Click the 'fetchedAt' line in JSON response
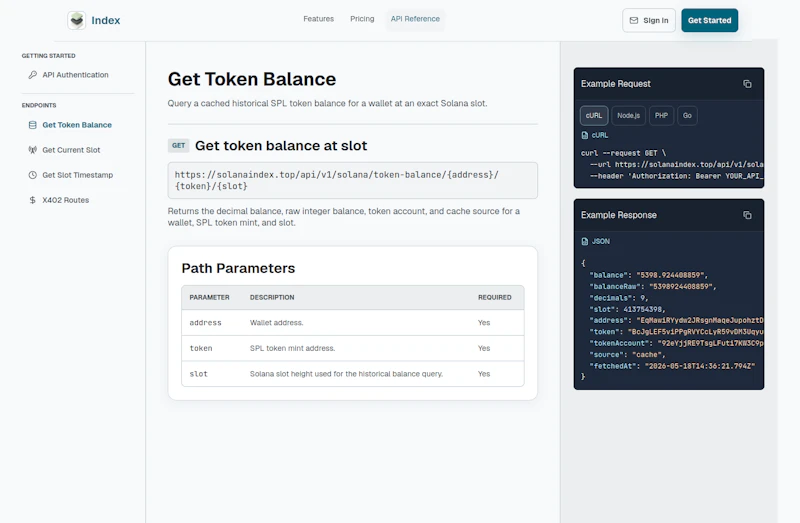 coord(672,366)
